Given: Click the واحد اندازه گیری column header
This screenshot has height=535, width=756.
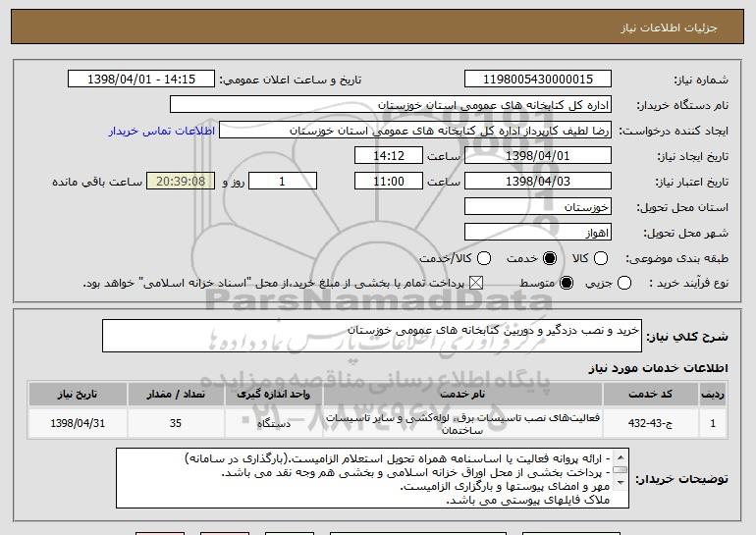Looking at the screenshot, I should [273, 395].
